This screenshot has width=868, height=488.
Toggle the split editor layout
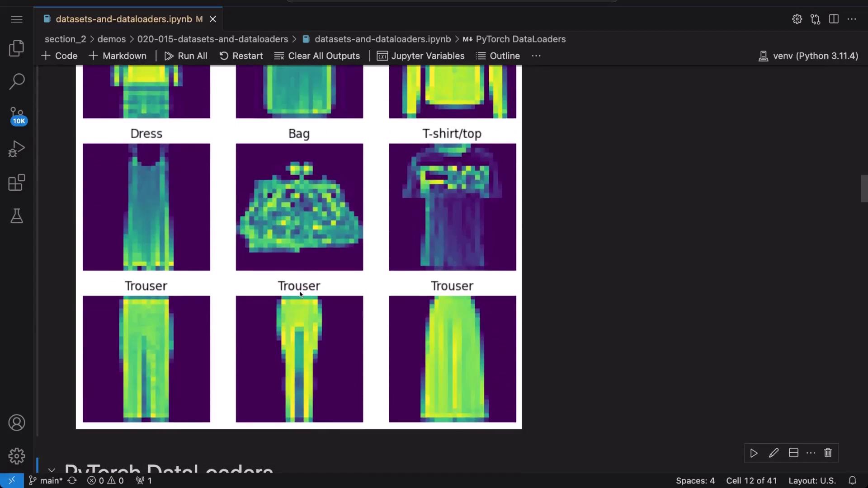click(x=834, y=19)
